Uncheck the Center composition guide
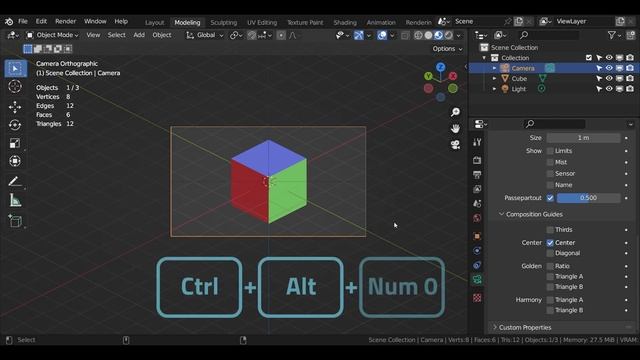640x360 pixels. pos(550,243)
